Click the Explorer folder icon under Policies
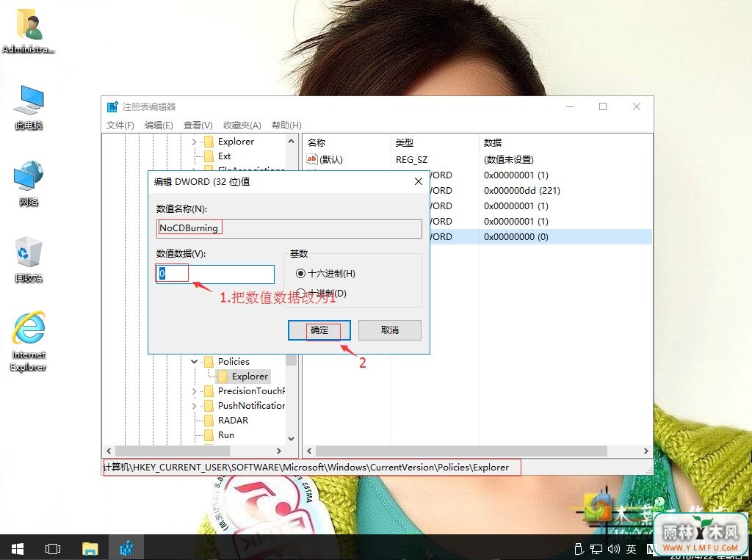752x560 pixels. click(x=223, y=377)
